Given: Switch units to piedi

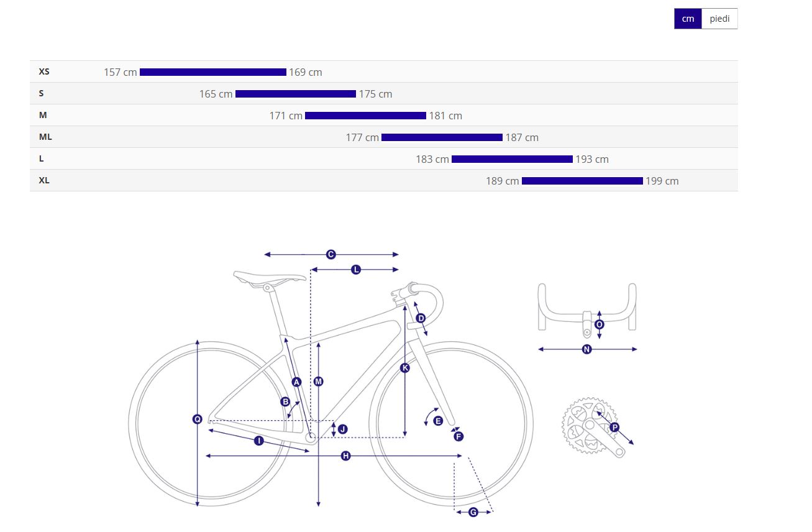Looking at the screenshot, I should [719, 19].
